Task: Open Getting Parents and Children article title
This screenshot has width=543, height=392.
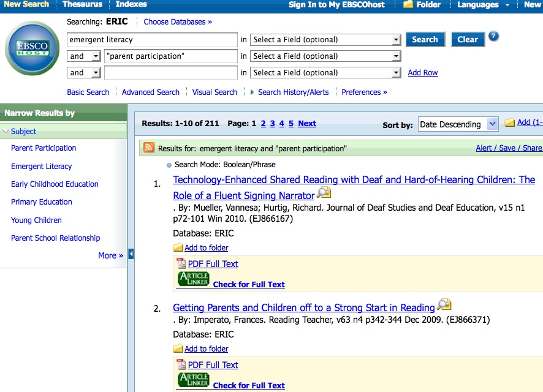Action: click(x=304, y=307)
